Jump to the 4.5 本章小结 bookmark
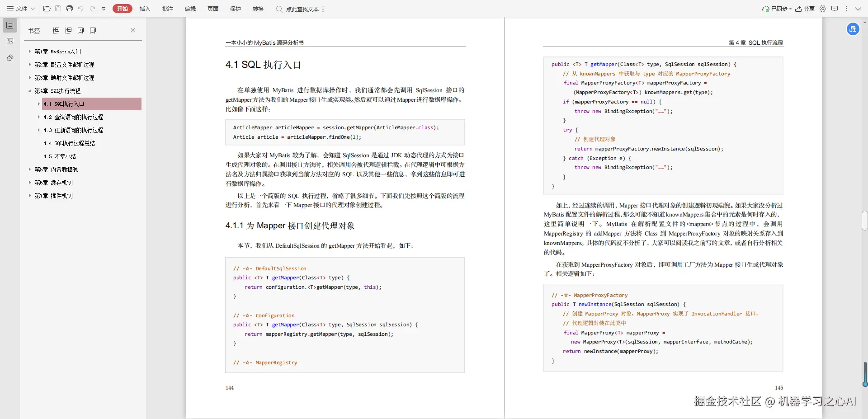Viewport: 868px width, 419px height. click(x=60, y=156)
